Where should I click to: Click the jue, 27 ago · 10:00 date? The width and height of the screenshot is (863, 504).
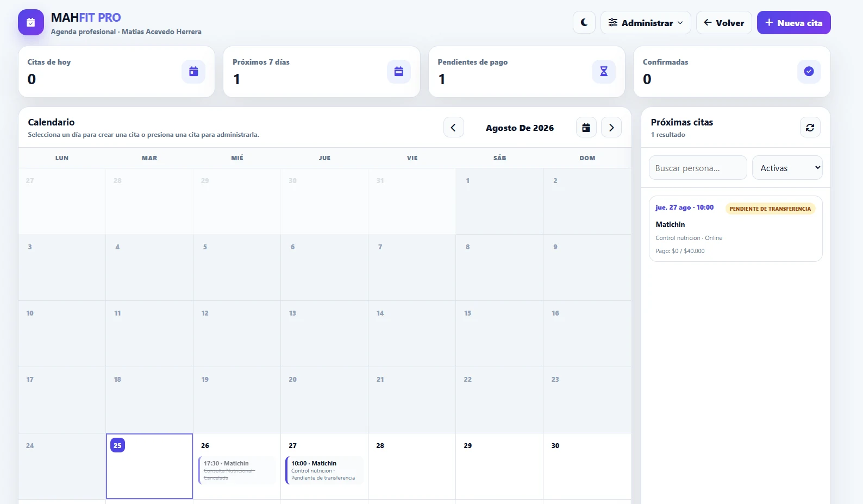tap(684, 207)
